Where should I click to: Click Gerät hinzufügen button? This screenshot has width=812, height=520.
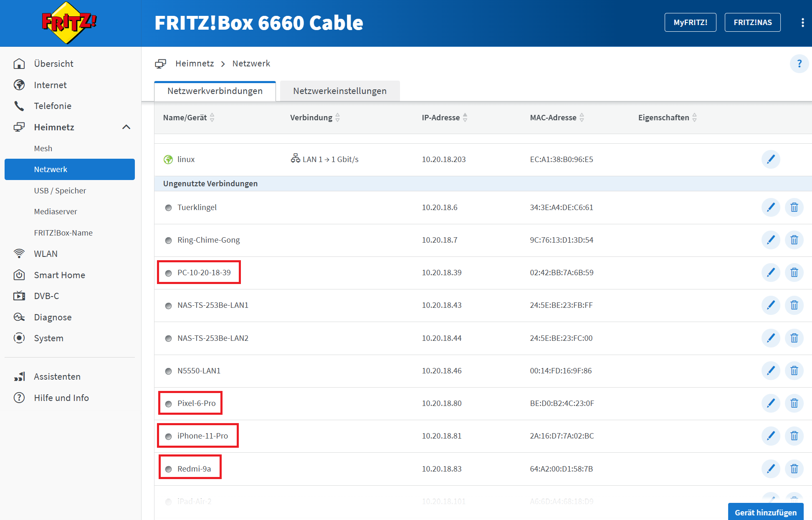tap(766, 512)
